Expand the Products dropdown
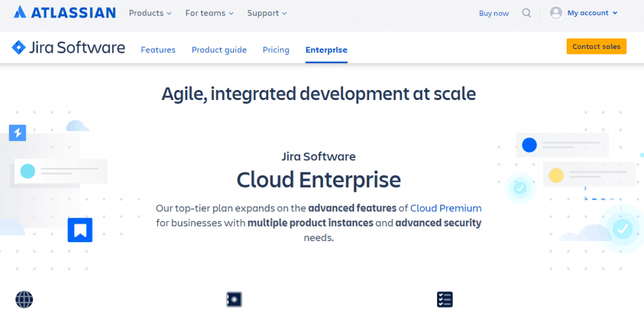The image size is (644, 319). tap(150, 13)
